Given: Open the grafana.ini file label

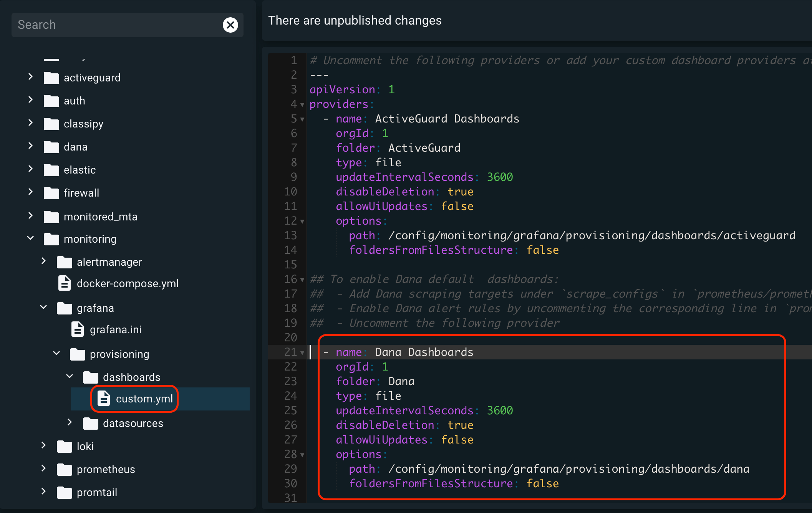Looking at the screenshot, I should click(x=116, y=329).
